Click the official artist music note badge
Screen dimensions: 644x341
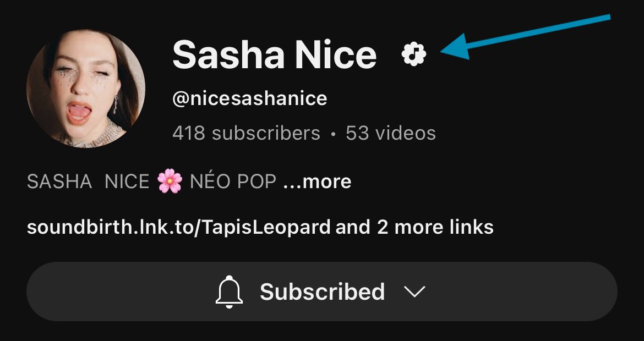click(414, 54)
